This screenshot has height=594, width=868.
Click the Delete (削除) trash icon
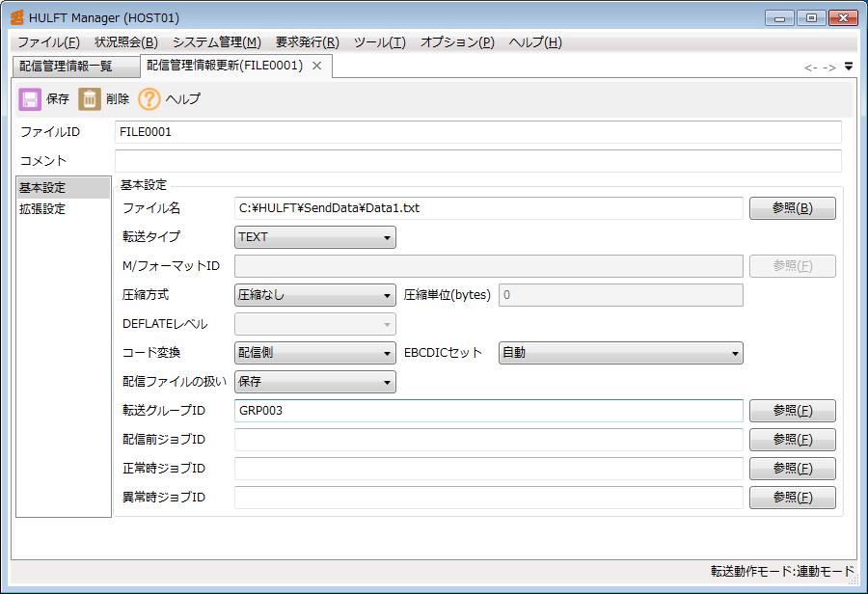point(89,99)
